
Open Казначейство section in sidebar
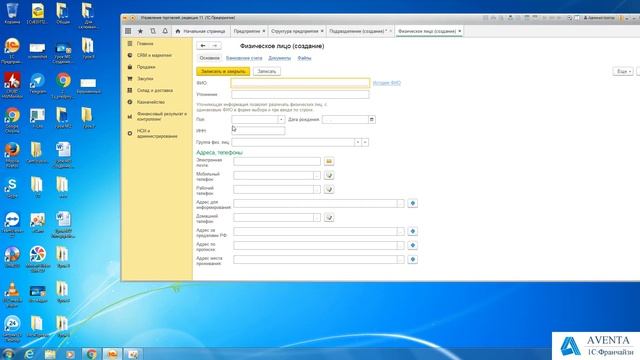click(151, 102)
